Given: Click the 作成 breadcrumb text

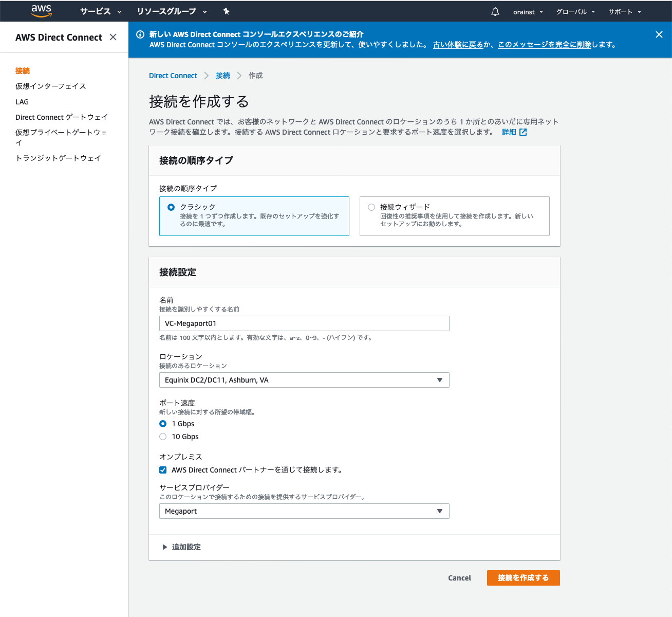Looking at the screenshot, I should [255, 76].
